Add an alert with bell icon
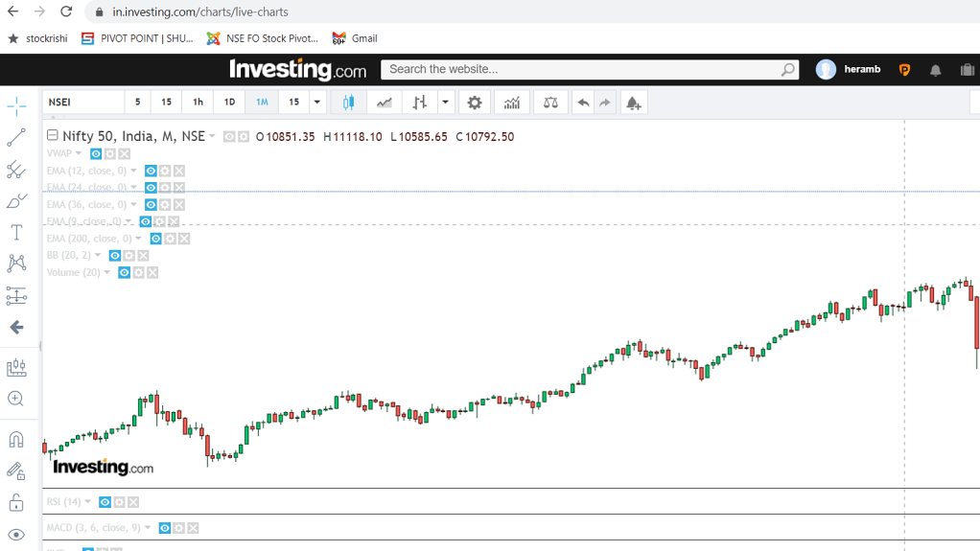 (633, 103)
